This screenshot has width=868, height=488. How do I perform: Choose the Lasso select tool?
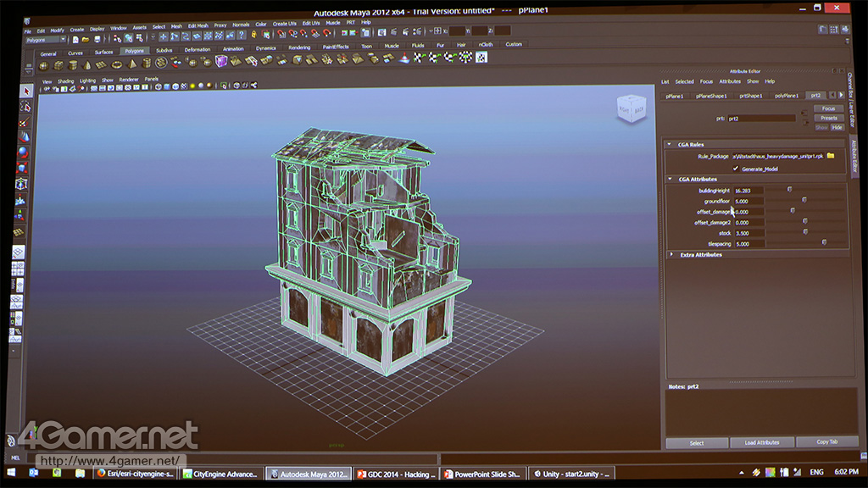[25, 107]
